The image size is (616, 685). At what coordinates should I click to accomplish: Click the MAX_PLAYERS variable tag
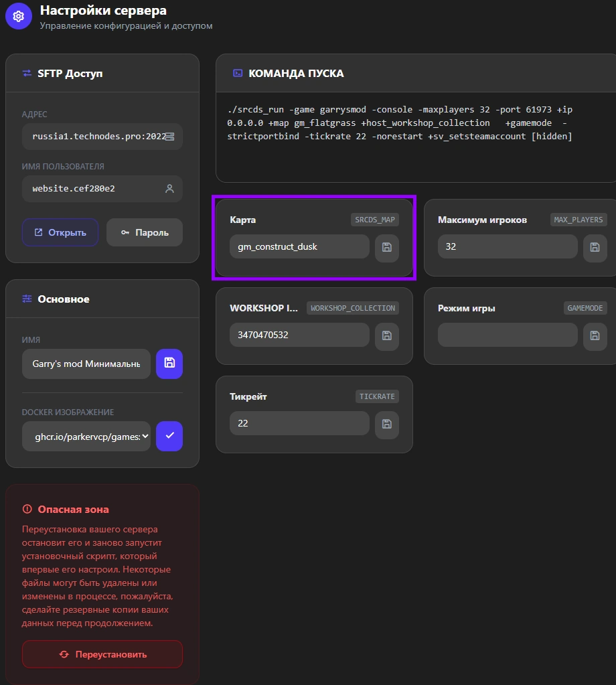pyautogui.click(x=579, y=220)
